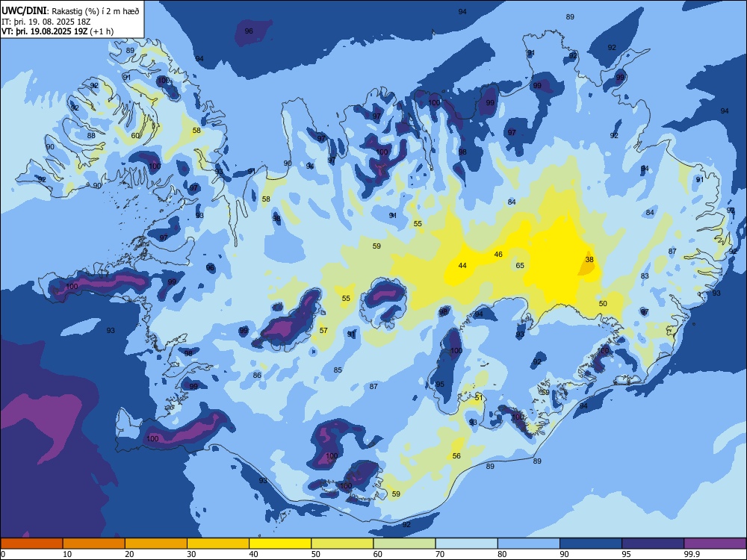
Task: Select the bright yellow 40–50 legend swatch
Action: point(280,544)
